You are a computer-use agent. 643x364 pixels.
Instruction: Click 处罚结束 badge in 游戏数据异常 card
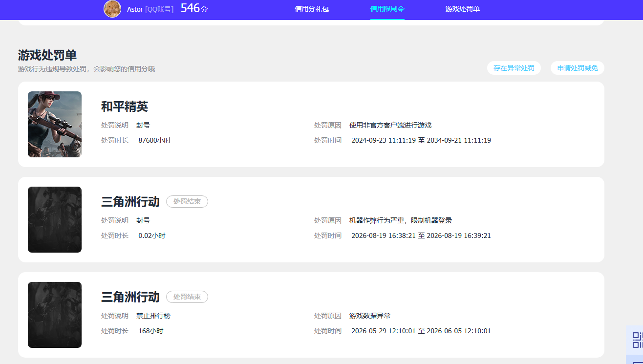coord(187,297)
